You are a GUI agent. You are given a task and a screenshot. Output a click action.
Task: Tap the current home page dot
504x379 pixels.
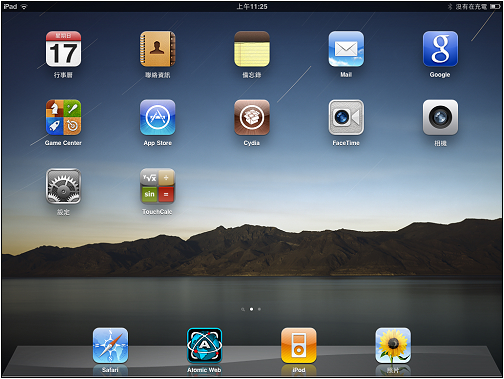251,309
